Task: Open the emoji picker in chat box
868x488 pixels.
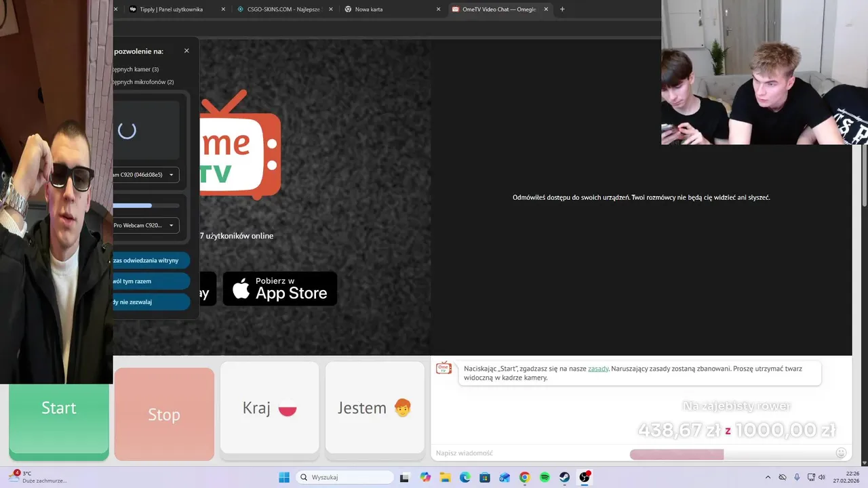Action: [841, 453]
